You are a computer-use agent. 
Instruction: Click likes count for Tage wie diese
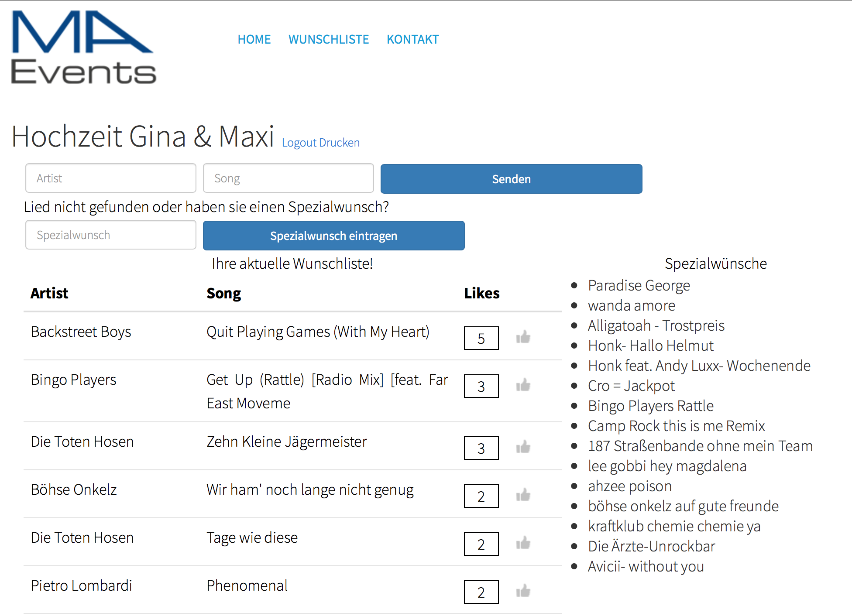pyautogui.click(x=481, y=544)
